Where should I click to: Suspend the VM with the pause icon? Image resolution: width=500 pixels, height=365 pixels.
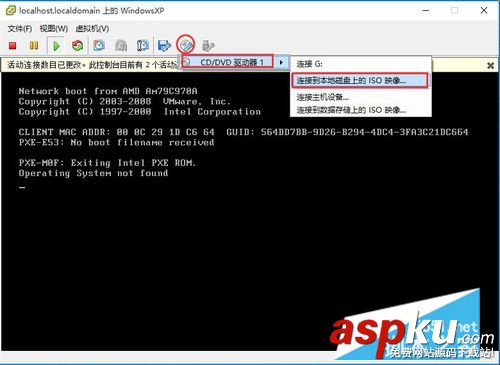[x=34, y=45]
